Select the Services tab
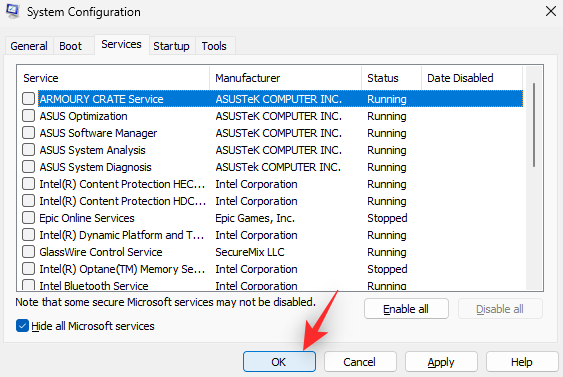The height and width of the screenshot is (377, 563). [x=122, y=45]
